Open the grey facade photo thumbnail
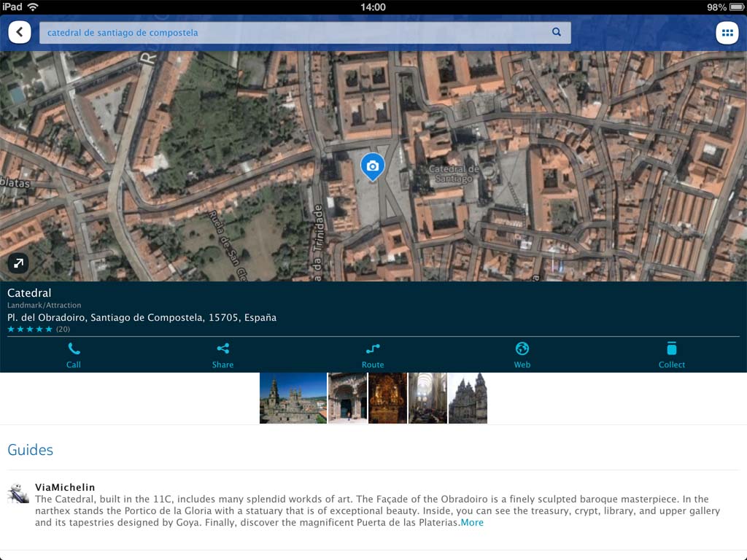 pos(468,398)
